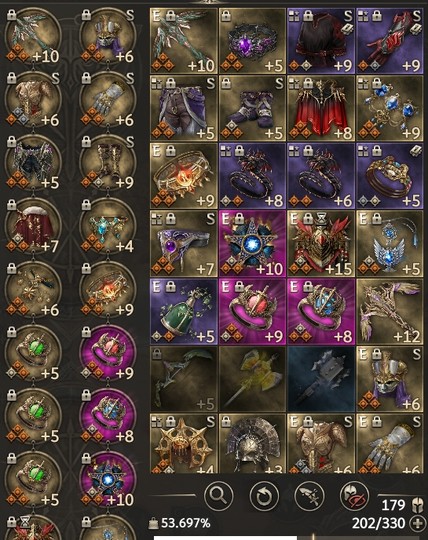428x540 pixels.
Task: Click the 53.697% weight bag indicator
Action: (179, 523)
